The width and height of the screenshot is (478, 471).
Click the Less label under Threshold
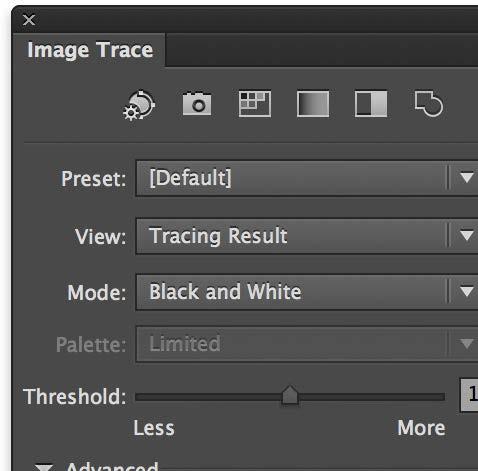(x=154, y=428)
